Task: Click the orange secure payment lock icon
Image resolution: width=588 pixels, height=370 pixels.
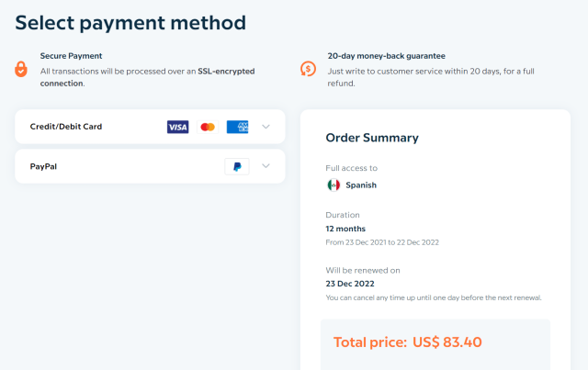Action: point(21,70)
